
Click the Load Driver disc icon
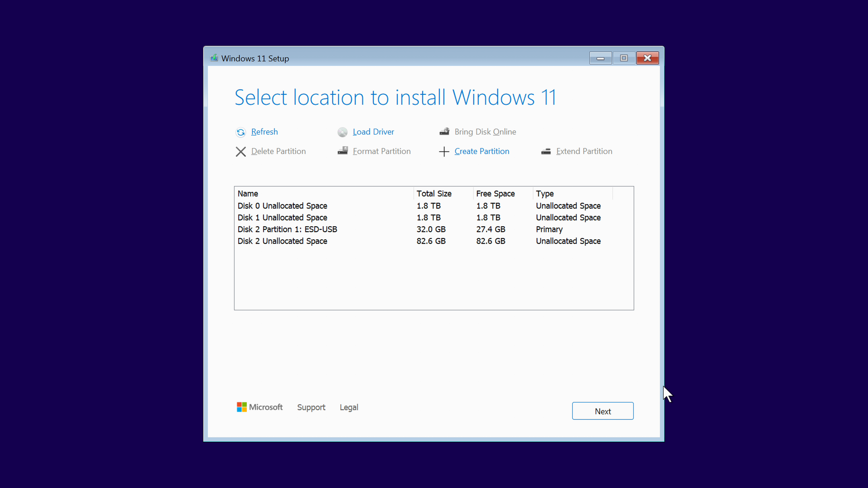[342, 132]
